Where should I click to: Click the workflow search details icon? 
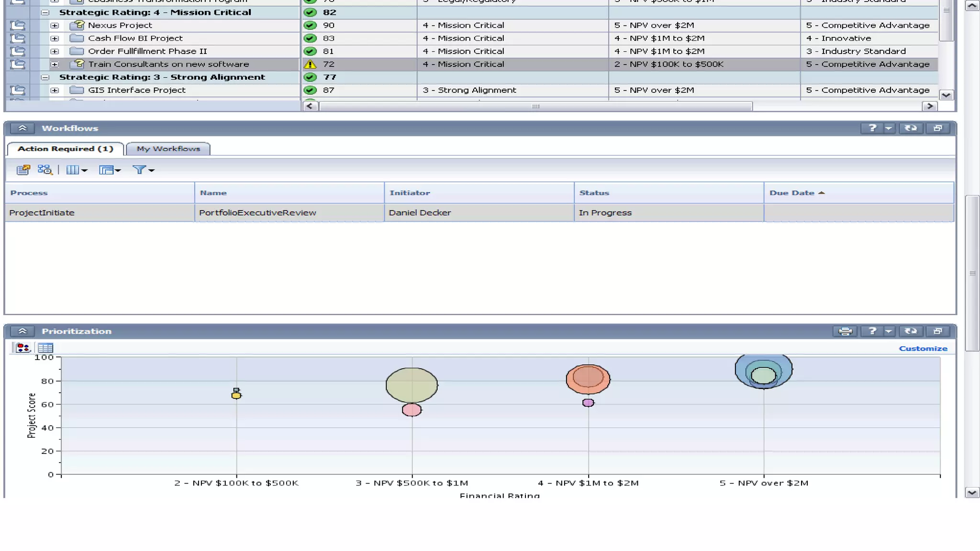(x=45, y=170)
